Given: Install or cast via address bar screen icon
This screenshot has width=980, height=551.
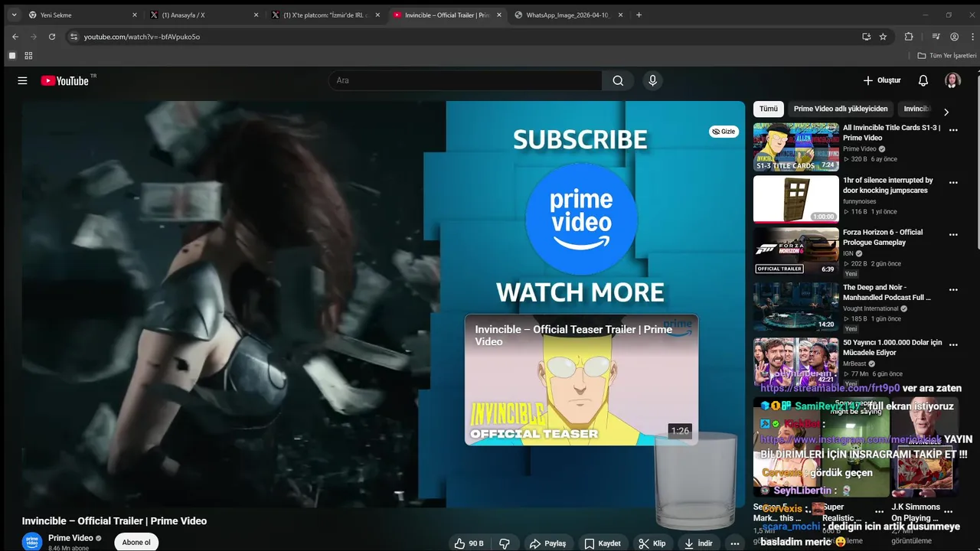Looking at the screenshot, I should [866, 36].
